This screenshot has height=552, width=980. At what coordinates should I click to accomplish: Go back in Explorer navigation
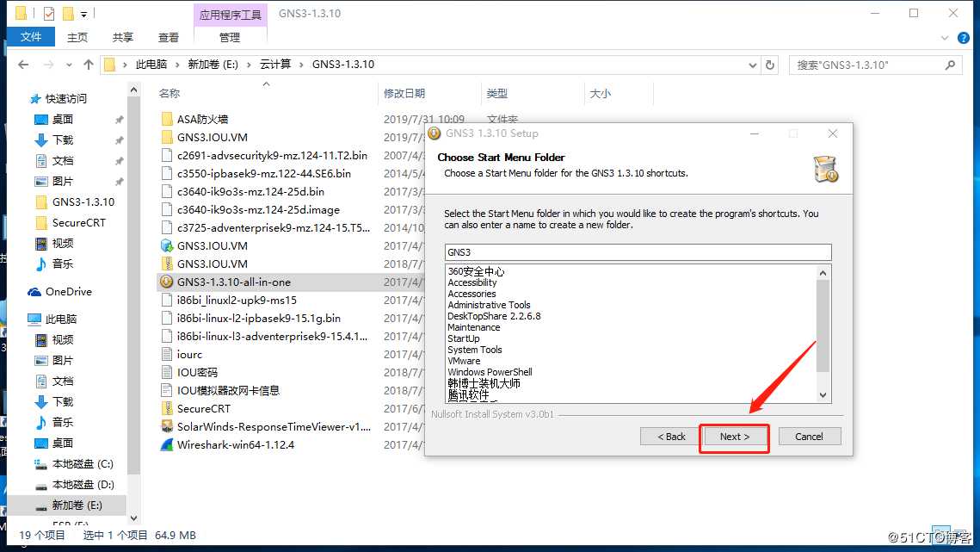pyautogui.click(x=24, y=65)
